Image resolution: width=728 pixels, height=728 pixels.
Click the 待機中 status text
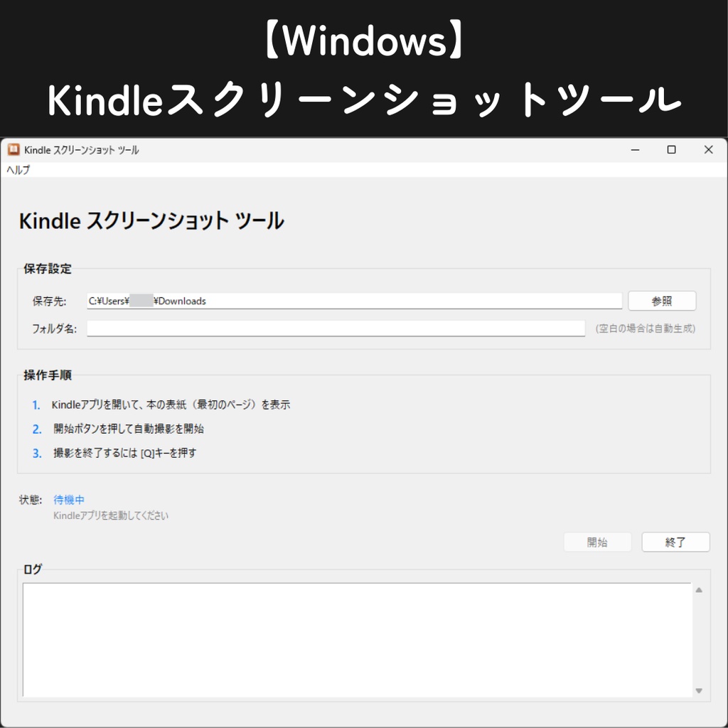[x=69, y=500]
